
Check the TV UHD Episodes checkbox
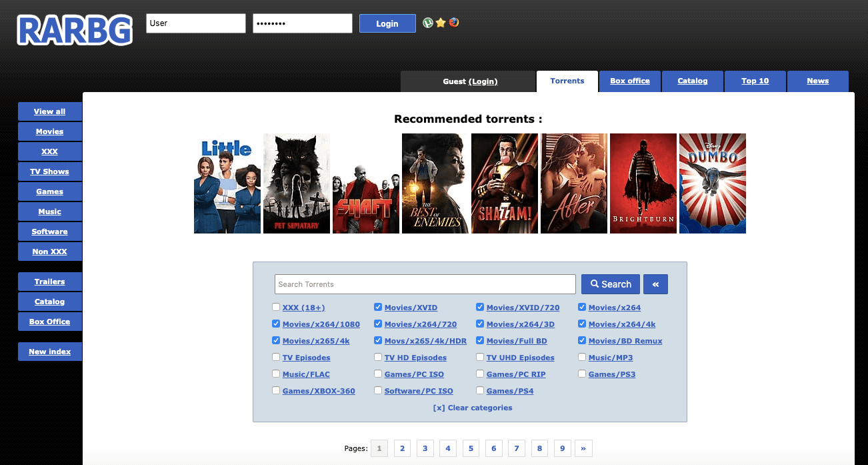coord(480,358)
